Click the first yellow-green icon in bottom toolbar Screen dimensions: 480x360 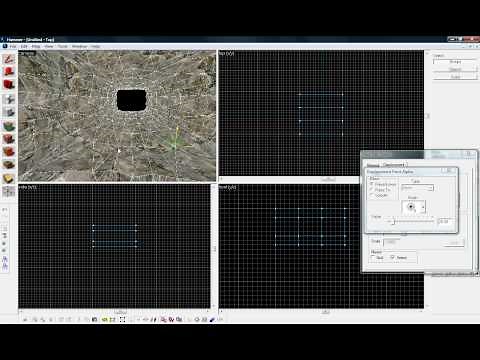pyautogui.click(x=104, y=319)
